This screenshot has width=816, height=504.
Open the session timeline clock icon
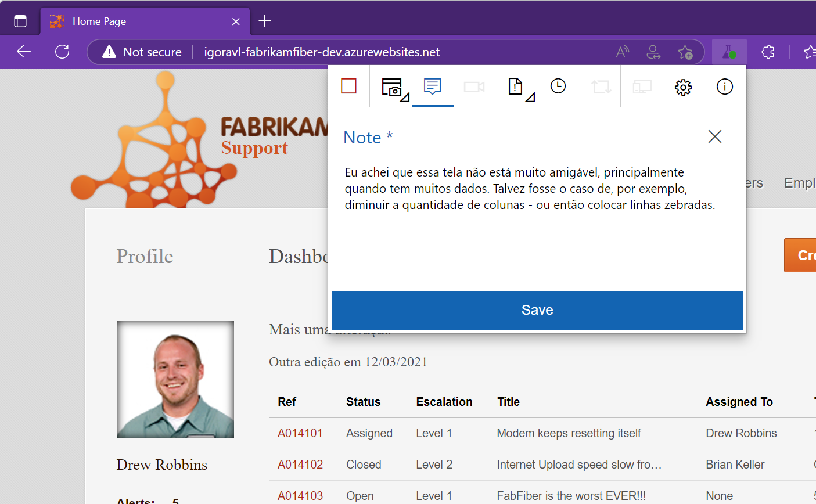tap(558, 86)
